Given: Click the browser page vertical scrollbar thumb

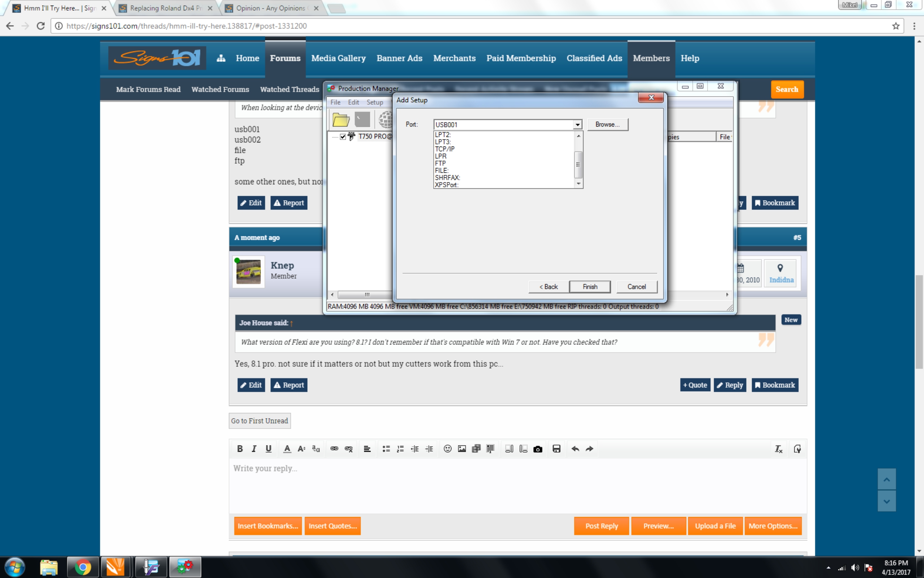Looking at the screenshot, I should pyautogui.click(x=919, y=321).
